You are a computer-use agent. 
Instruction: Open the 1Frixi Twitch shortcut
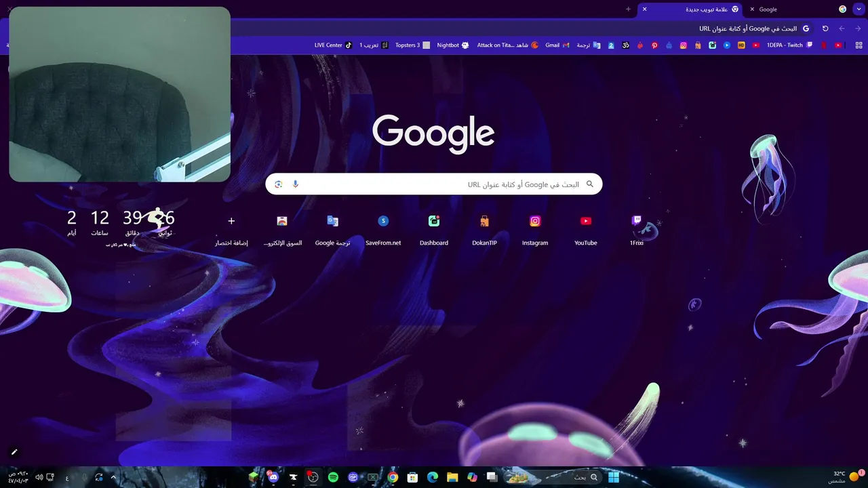(636, 229)
